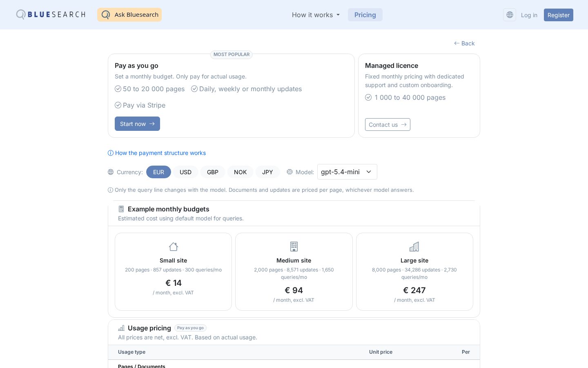Click Start now for Pay as you go
The width and height of the screenshot is (588, 368).
pyautogui.click(x=137, y=124)
